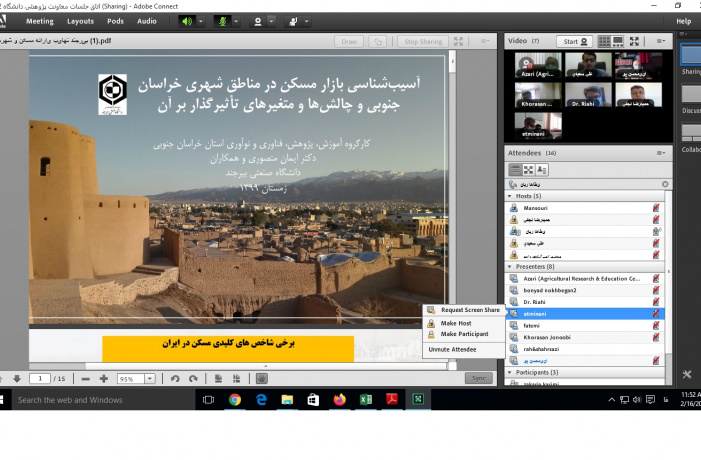Select presenter bonyad maskhegan2

coord(585,290)
